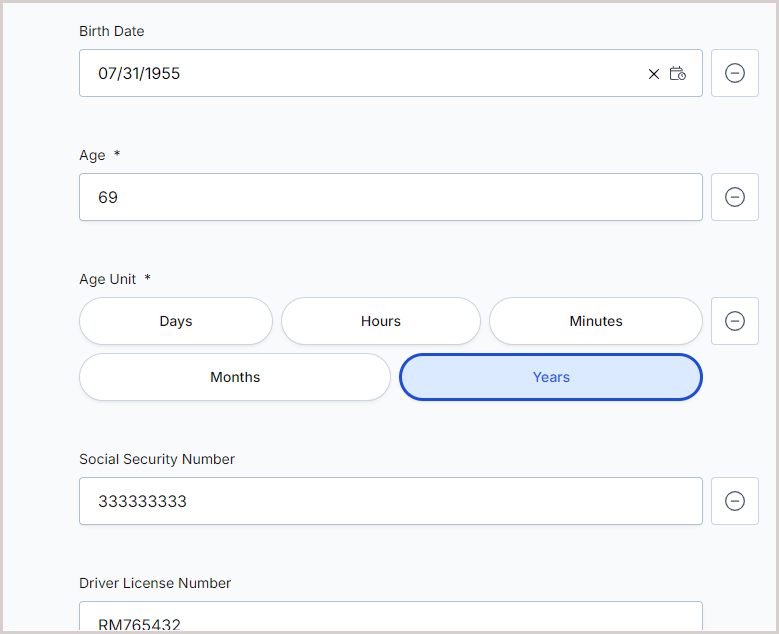
Task: Pick Months as the age unit
Action: point(235,377)
